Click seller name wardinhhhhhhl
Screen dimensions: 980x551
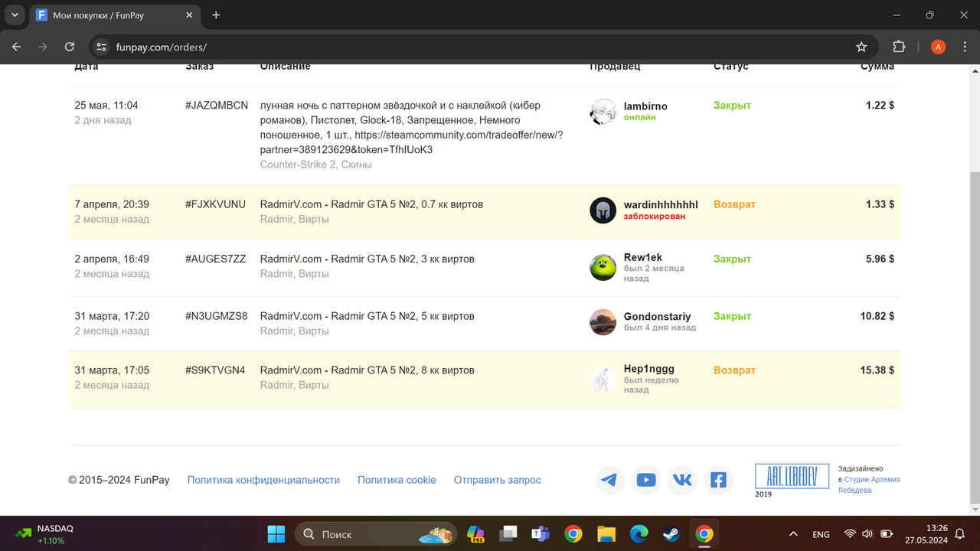click(661, 205)
